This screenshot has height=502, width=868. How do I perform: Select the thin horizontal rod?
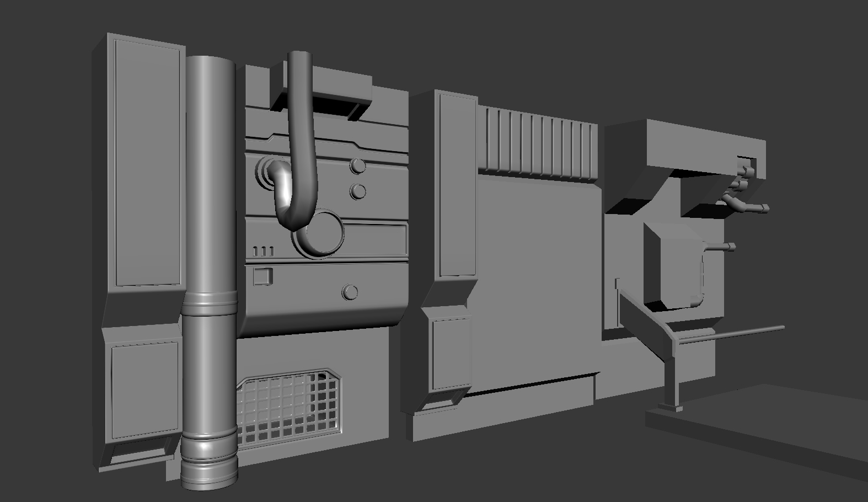(732, 334)
